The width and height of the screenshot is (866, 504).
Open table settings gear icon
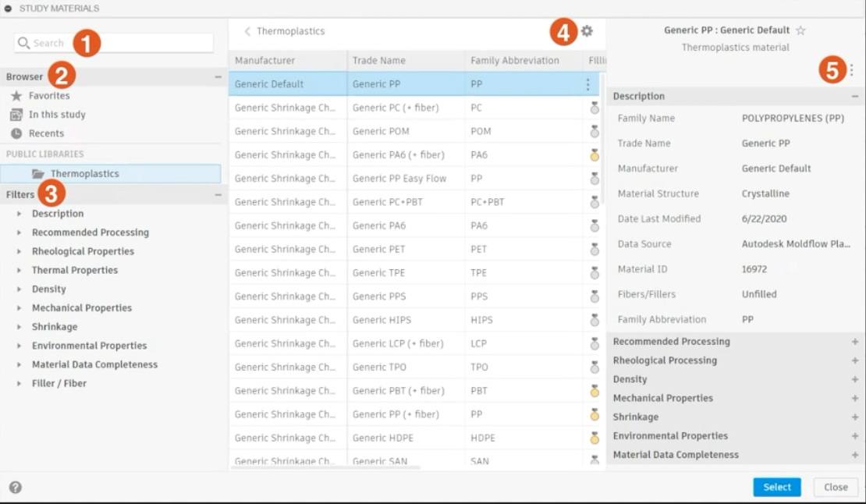587,31
